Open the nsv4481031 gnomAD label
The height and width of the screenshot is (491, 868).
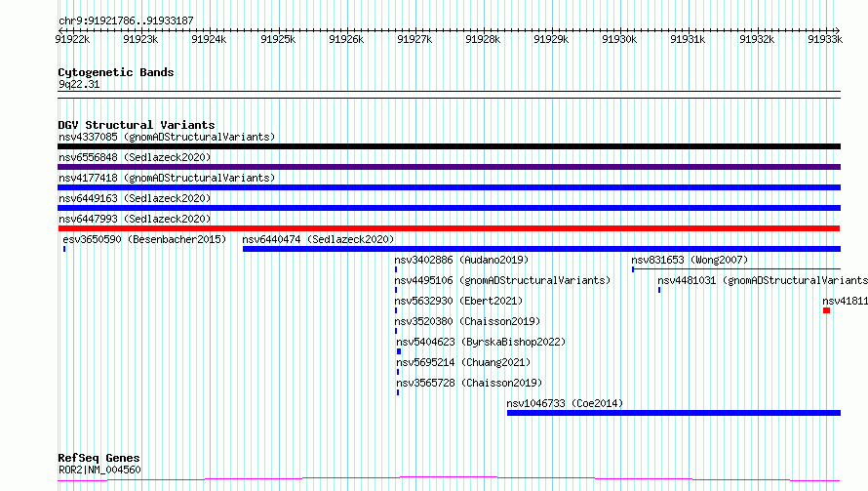point(763,280)
